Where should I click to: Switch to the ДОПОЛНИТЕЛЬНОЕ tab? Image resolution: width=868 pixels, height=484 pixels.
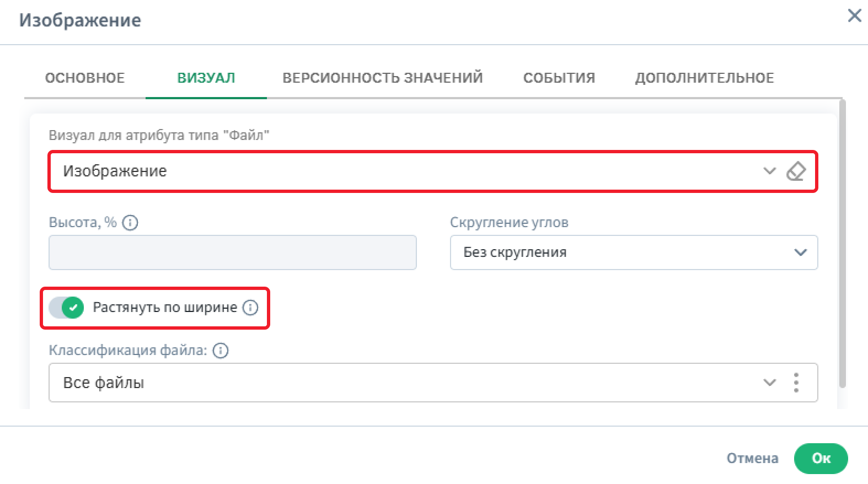tap(704, 78)
